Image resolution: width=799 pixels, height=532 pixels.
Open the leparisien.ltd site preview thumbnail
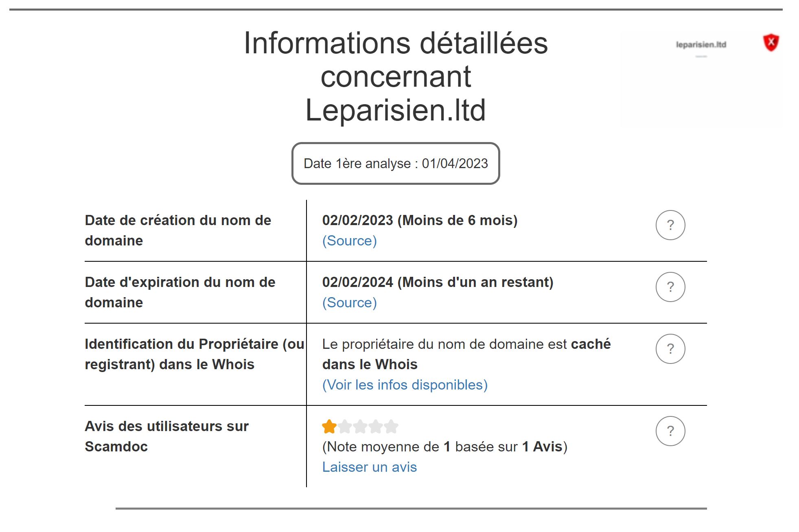click(701, 79)
